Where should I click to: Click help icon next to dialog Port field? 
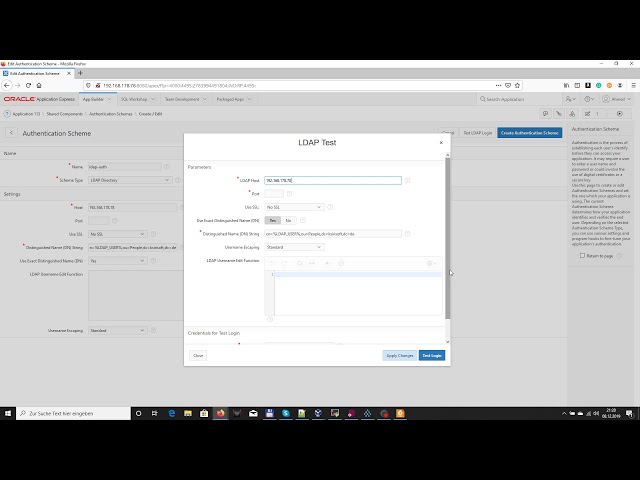coord(289,193)
